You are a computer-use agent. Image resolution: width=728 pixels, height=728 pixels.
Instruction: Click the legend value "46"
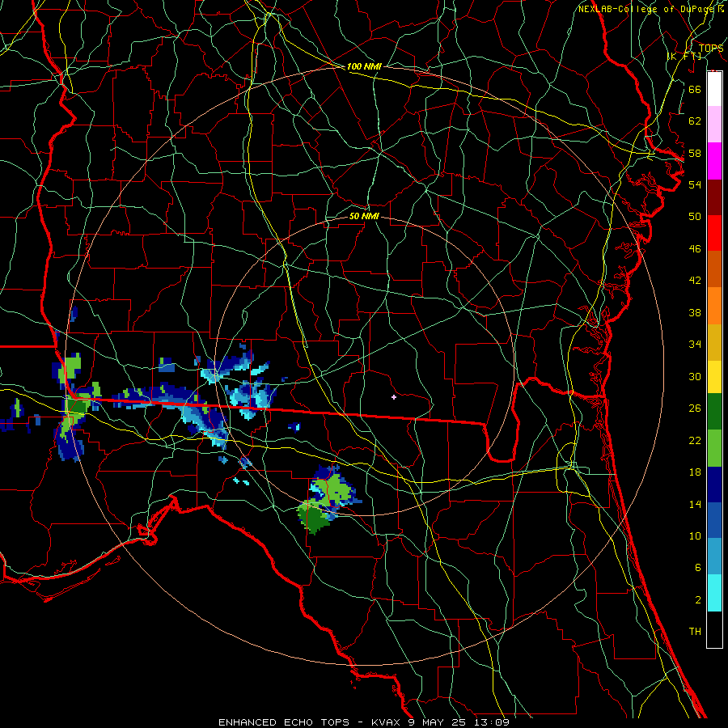point(695,249)
